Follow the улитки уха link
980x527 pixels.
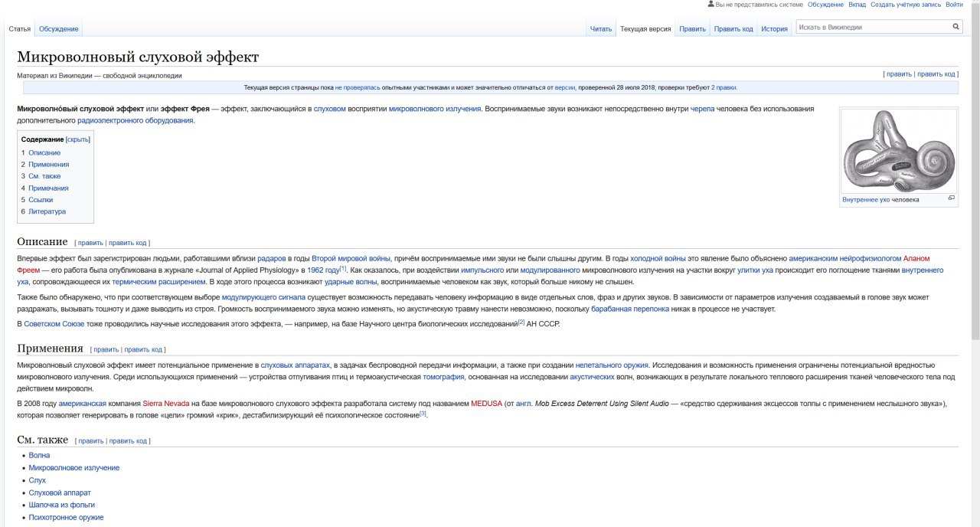[755, 270]
